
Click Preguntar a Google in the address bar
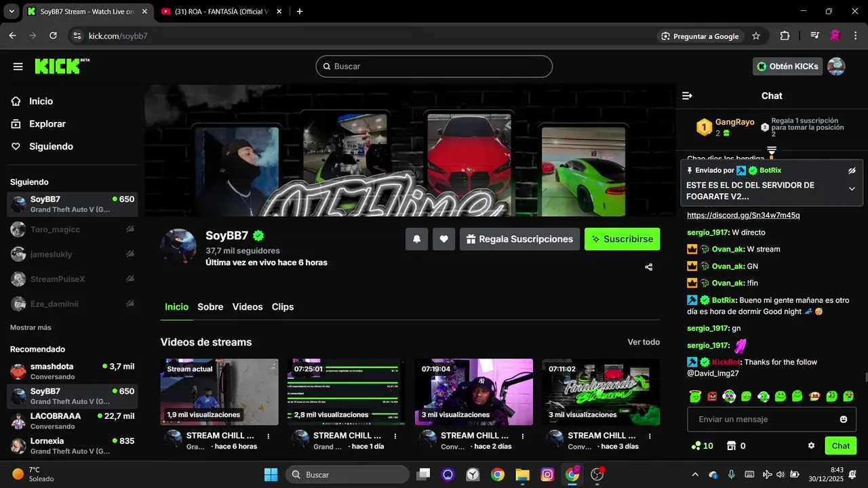click(x=700, y=36)
